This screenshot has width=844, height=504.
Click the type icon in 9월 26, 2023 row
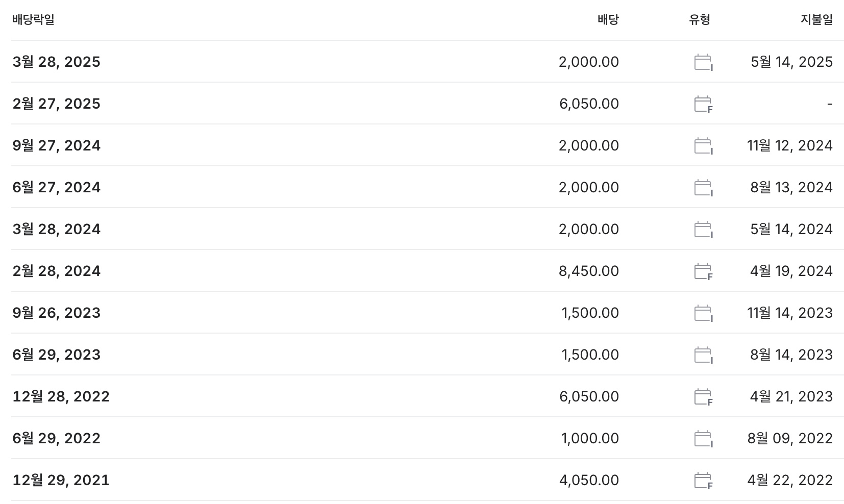(703, 313)
